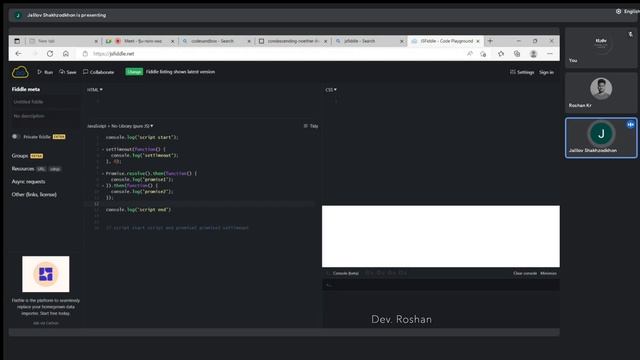Select Roshan Kr participant tile
This screenshot has width=640, height=360.
[x=601, y=93]
